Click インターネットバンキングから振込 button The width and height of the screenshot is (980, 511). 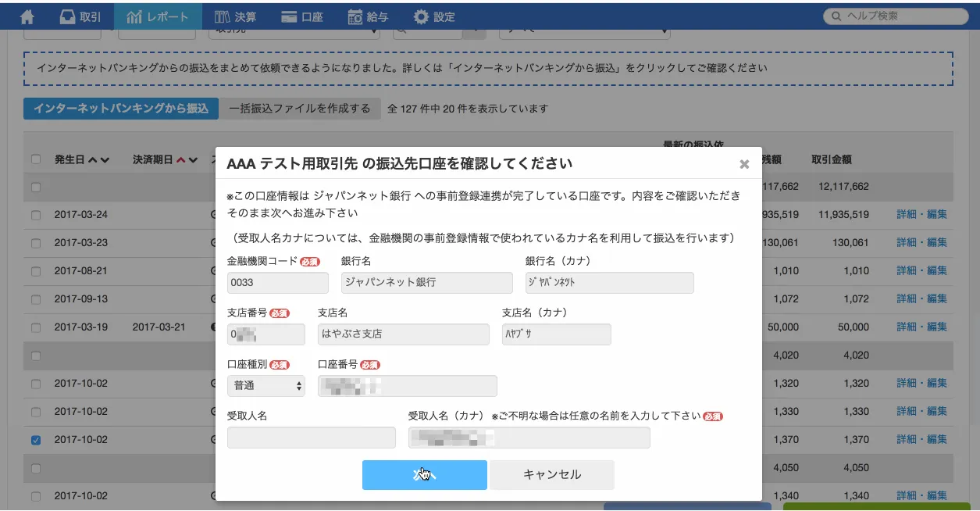(121, 109)
